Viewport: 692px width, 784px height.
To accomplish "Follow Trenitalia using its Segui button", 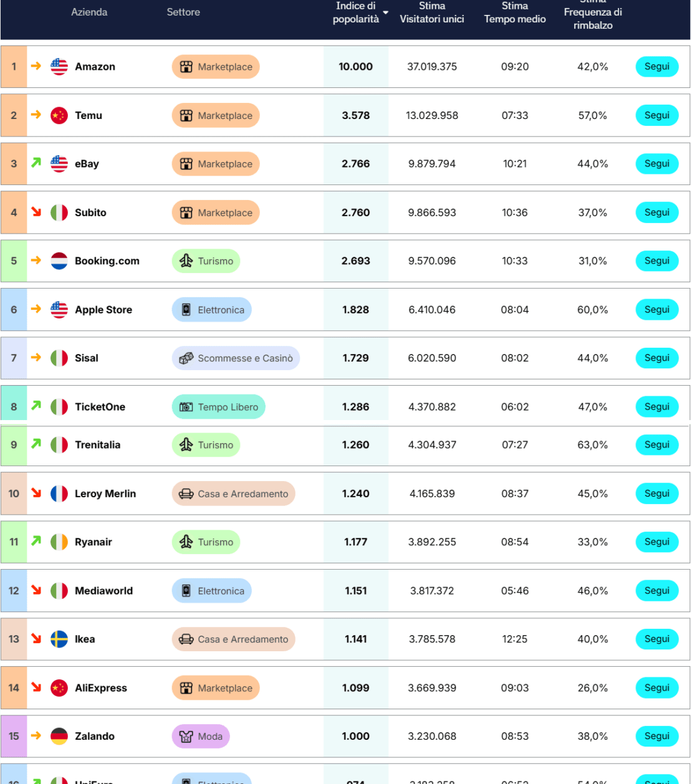I will (657, 445).
